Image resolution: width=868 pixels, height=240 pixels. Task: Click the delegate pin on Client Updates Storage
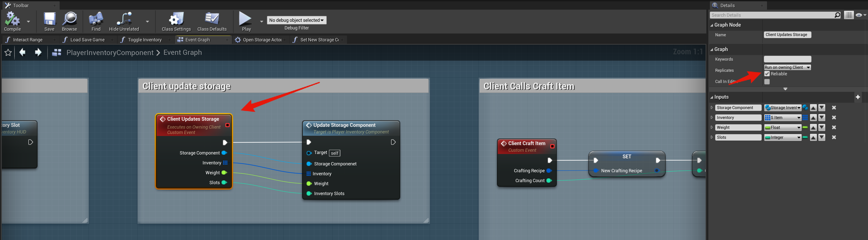[227, 125]
